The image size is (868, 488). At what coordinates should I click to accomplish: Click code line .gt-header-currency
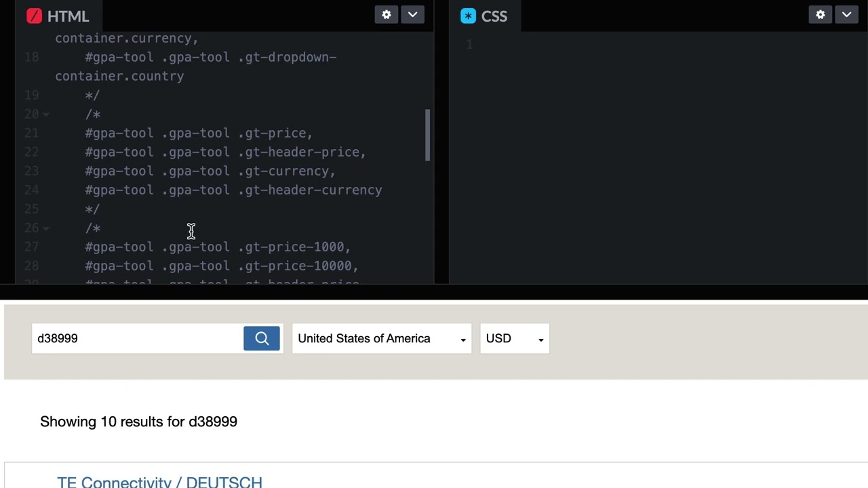[233, 190]
